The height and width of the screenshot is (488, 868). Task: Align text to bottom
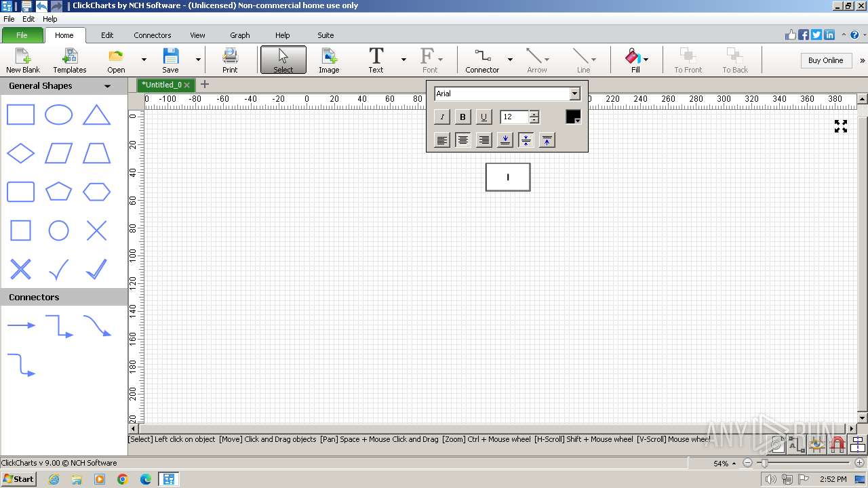click(505, 140)
